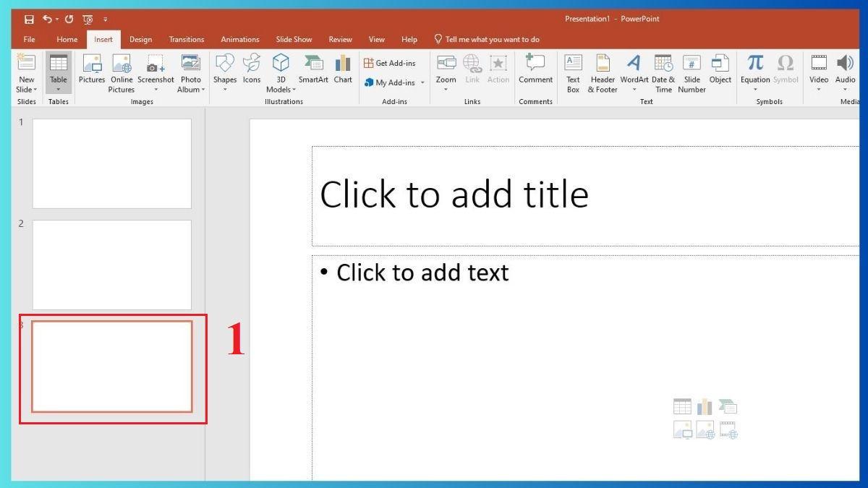Insert Audio into the slide
The height and width of the screenshot is (488, 868).
pos(845,69)
